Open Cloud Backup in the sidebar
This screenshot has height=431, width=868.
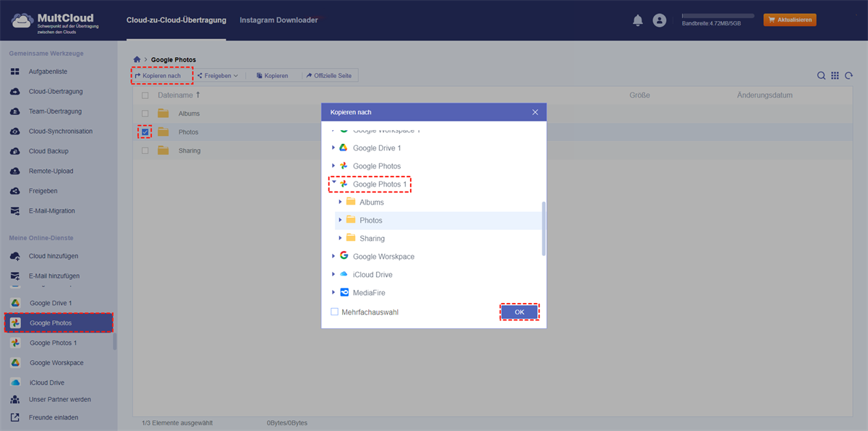tap(48, 151)
